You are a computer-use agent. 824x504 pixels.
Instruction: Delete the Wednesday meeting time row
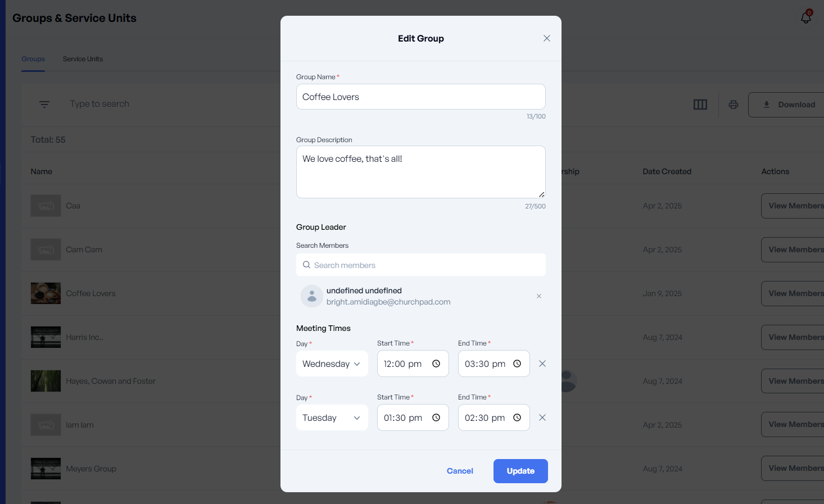542,364
